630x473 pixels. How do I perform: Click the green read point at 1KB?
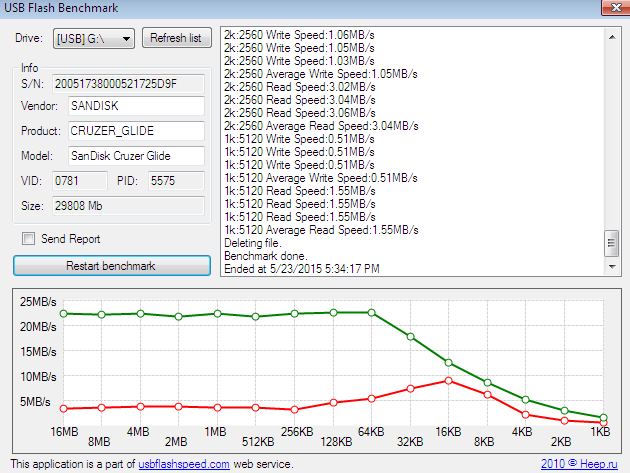click(x=603, y=418)
